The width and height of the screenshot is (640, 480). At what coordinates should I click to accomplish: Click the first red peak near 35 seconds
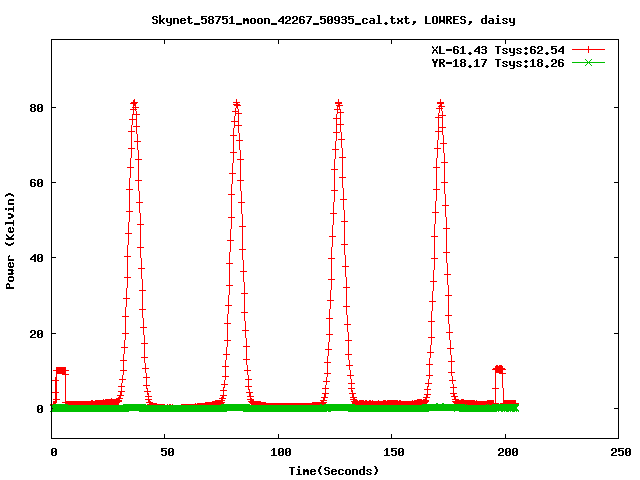pos(134,104)
